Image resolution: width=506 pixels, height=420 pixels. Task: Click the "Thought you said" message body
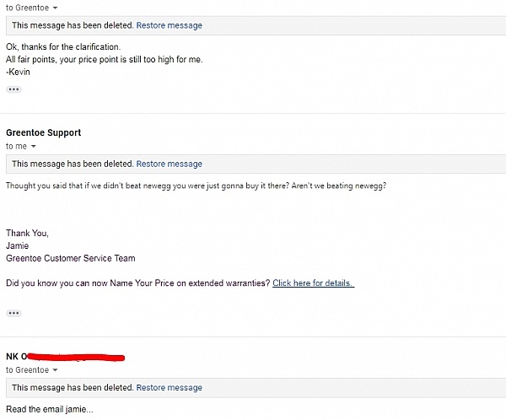coord(196,186)
